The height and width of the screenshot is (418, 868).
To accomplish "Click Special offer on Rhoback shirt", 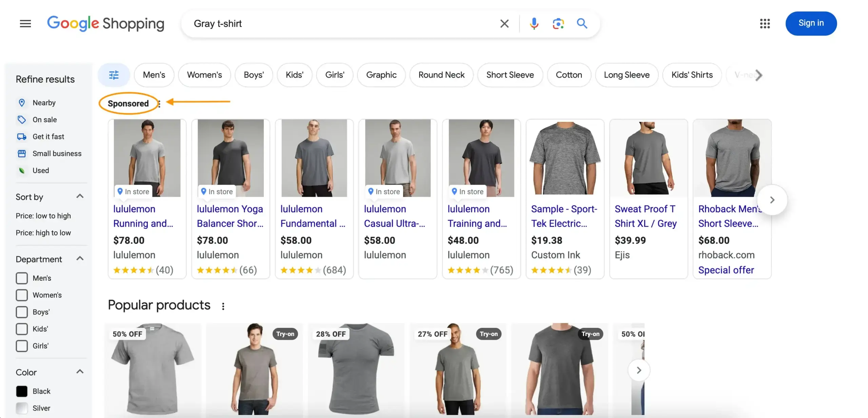I will 726,270.
